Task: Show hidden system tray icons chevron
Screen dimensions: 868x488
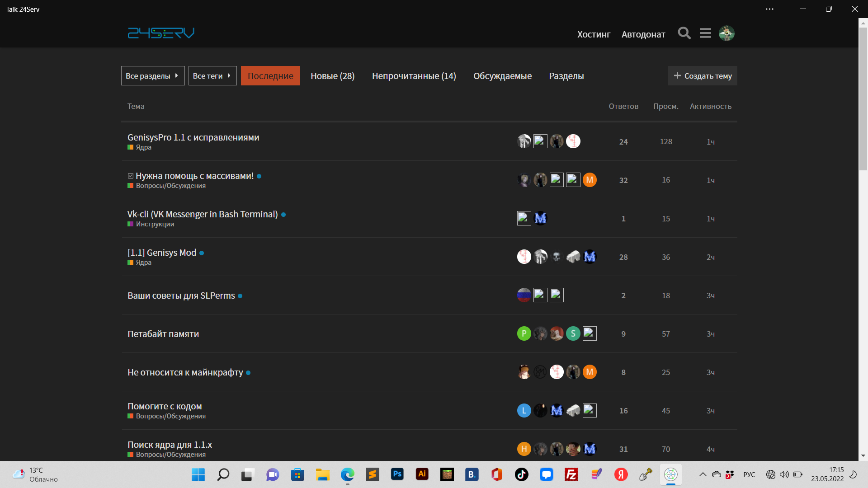Action: pyautogui.click(x=703, y=474)
